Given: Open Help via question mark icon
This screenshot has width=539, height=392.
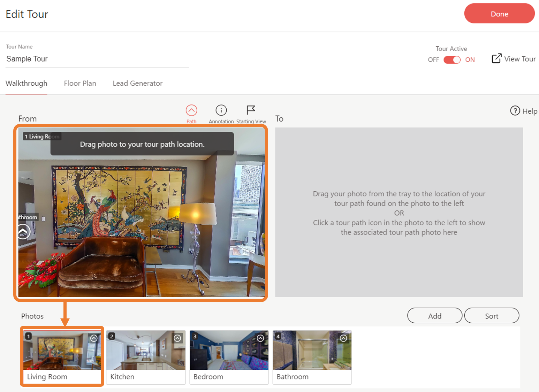Looking at the screenshot, I should coord(515,111).
